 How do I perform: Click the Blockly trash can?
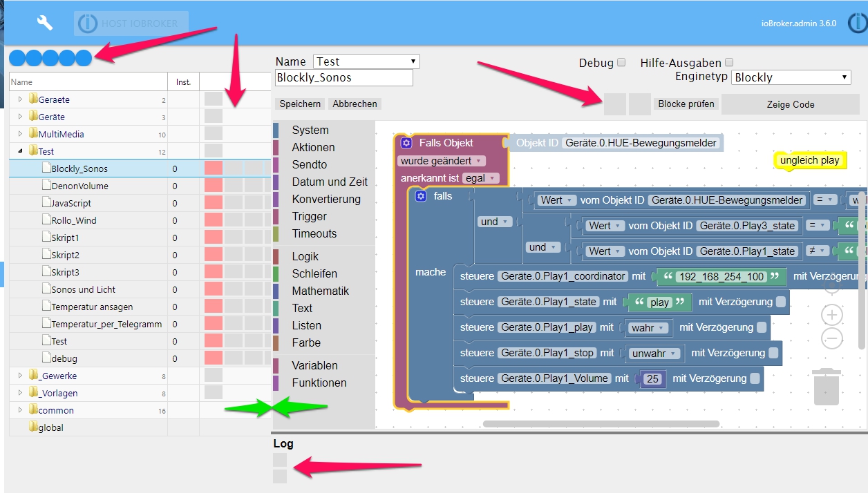[826, 387]
